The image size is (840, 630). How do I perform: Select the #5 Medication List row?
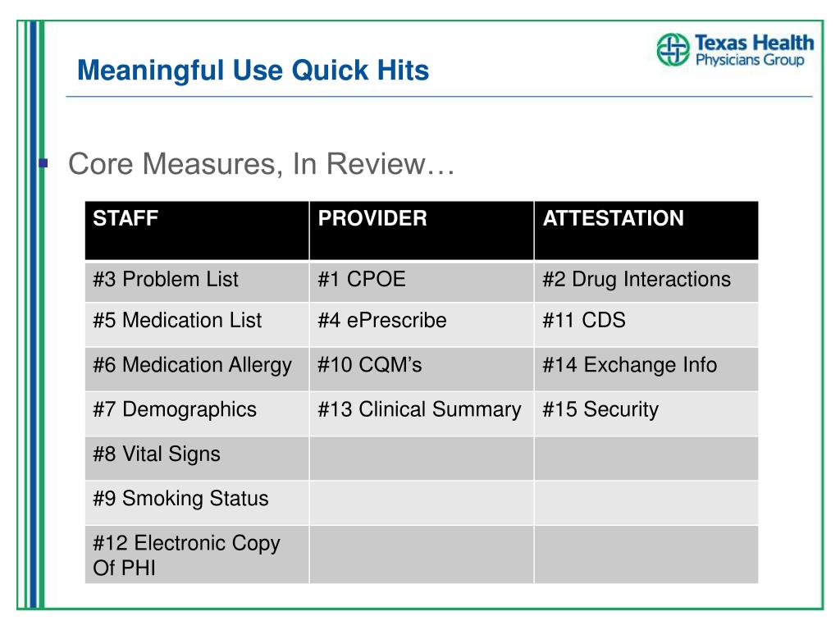422,324
